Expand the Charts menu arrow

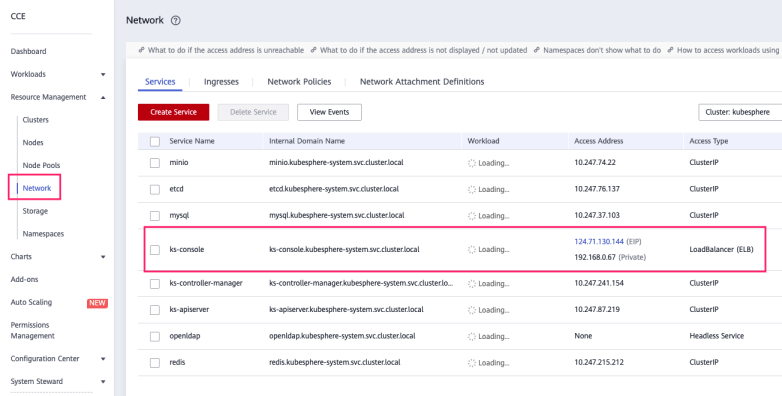[x=103, y=257]
